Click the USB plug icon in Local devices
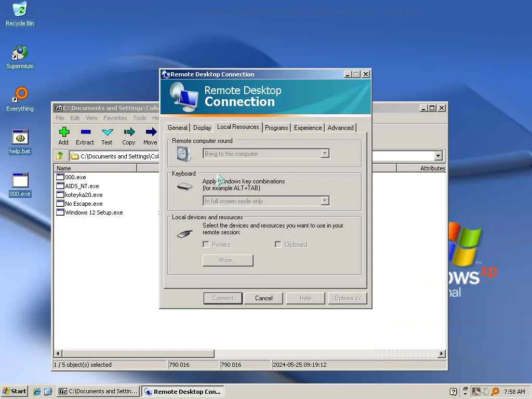532x399 pixels. [x=184, y=233]
